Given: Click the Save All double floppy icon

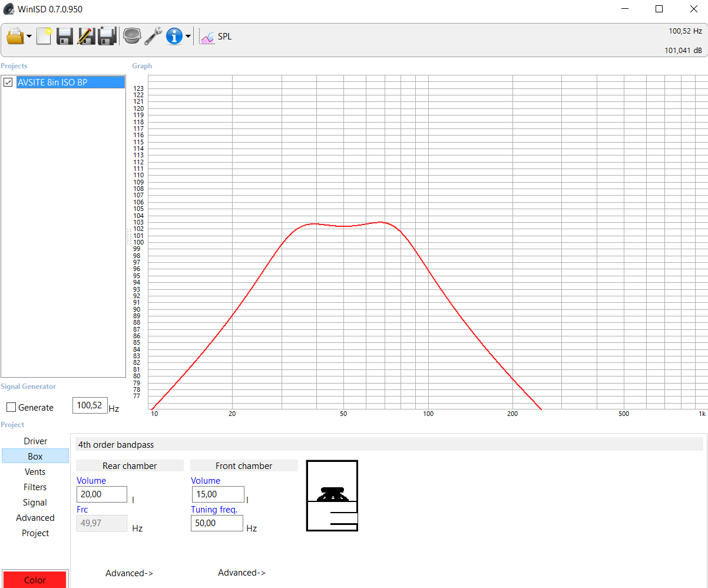Looking at the screenshot, I should click(107, 37).
